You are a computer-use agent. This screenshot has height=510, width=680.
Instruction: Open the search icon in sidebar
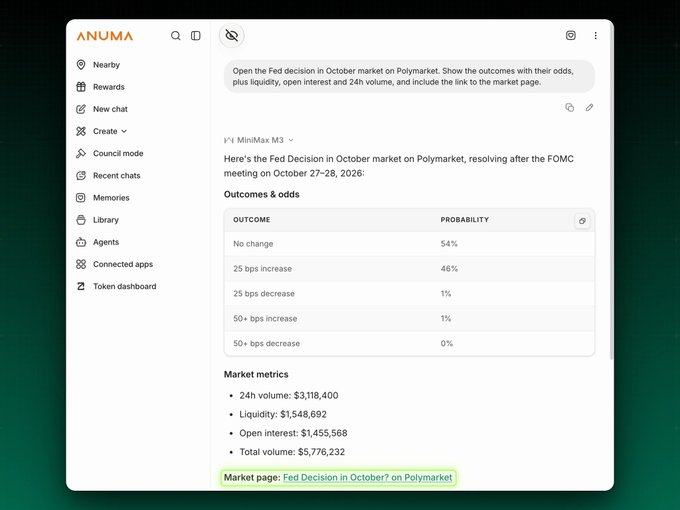(176, 36)
